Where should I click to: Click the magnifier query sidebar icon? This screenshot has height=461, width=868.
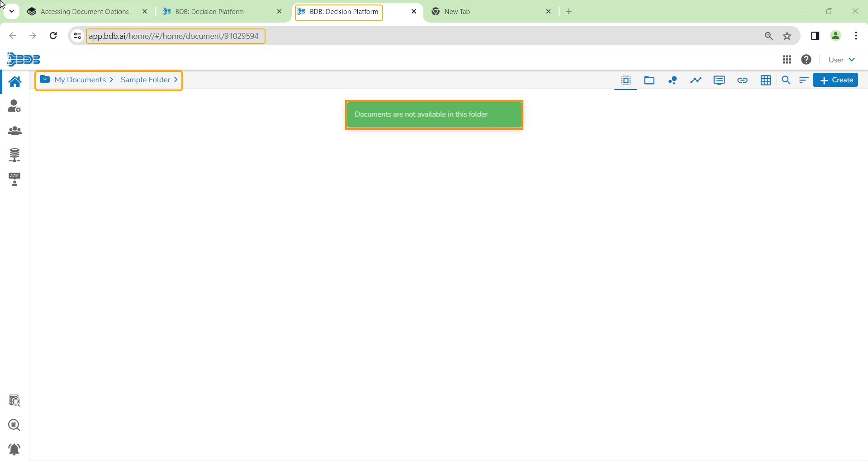click(14, 425)
